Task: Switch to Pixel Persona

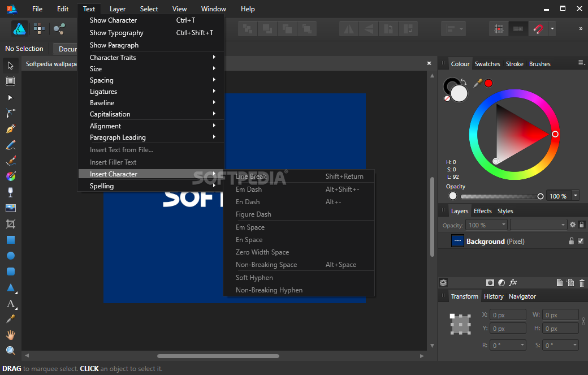Action: pos(39,28)
